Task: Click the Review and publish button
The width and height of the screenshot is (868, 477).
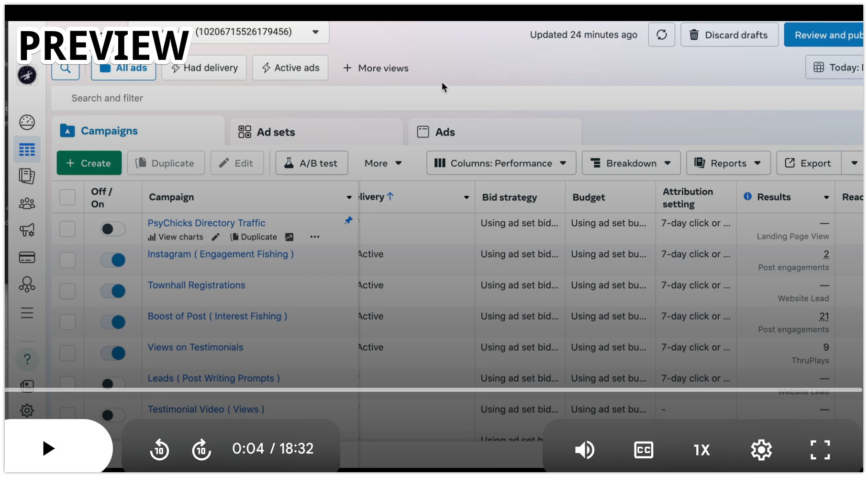Action: pos(824,35)
